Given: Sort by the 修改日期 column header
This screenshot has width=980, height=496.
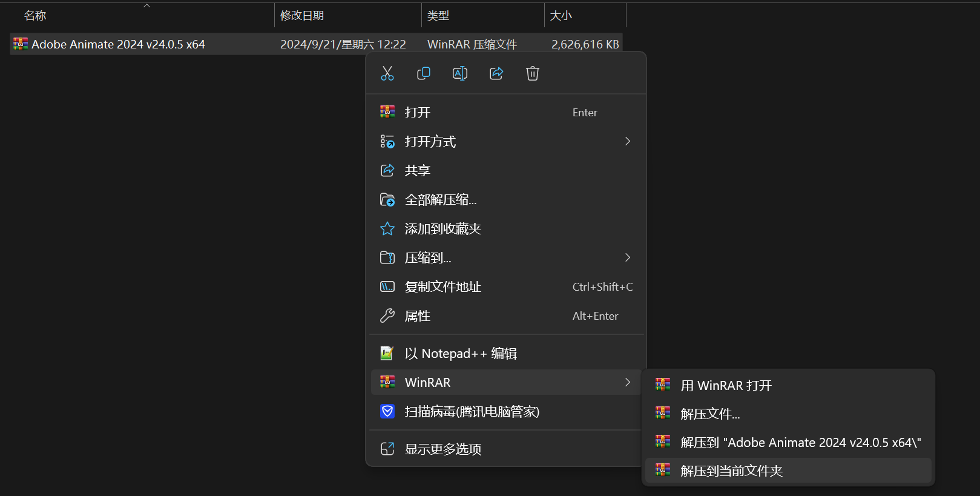Looking at the screenshot, I should [302, 16].
